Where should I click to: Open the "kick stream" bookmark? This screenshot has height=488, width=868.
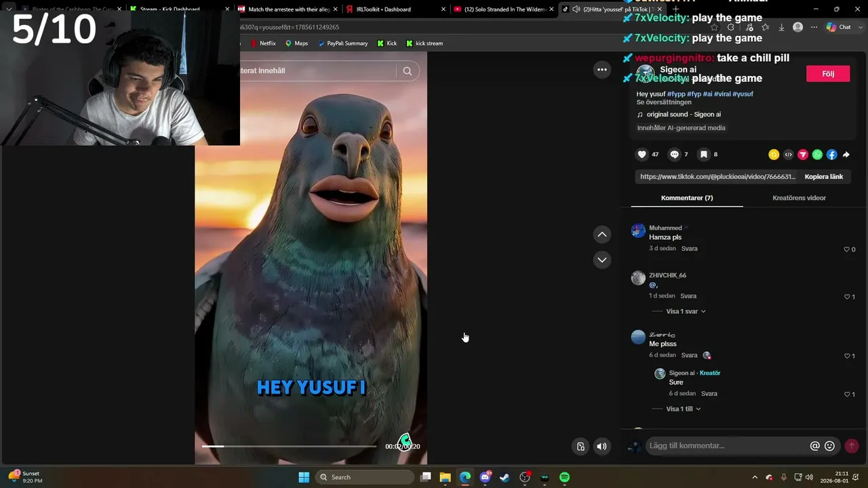pyautogui.click(x=425, y=43)
